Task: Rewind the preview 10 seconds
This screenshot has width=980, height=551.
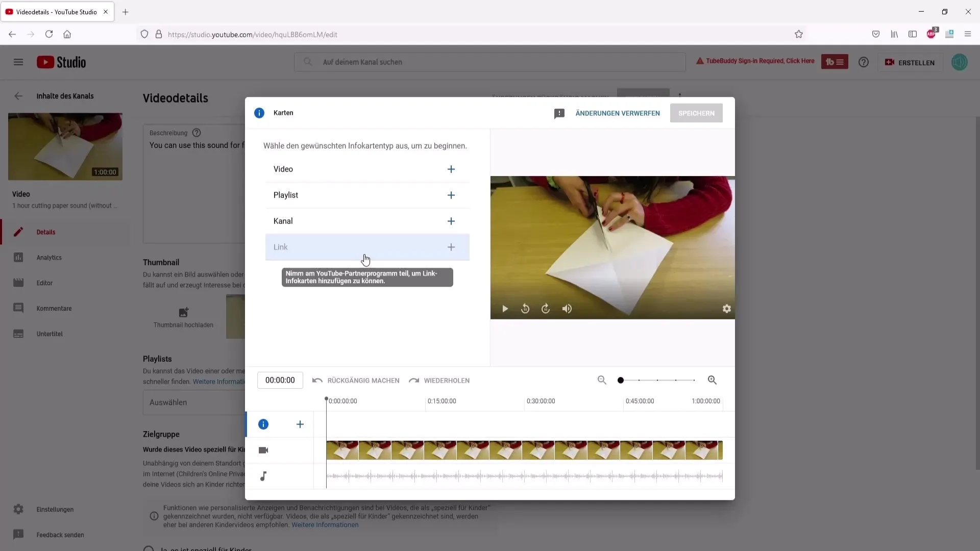Action: 525,309
